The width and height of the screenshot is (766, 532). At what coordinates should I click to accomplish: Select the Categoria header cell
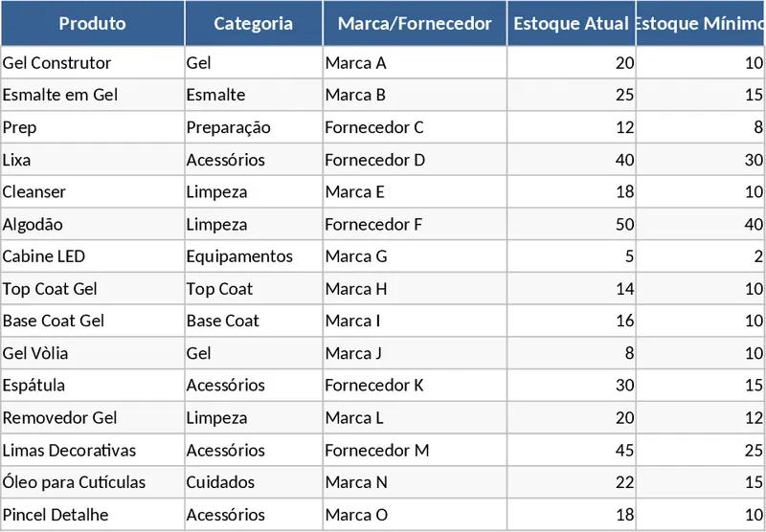click(254, 24)
